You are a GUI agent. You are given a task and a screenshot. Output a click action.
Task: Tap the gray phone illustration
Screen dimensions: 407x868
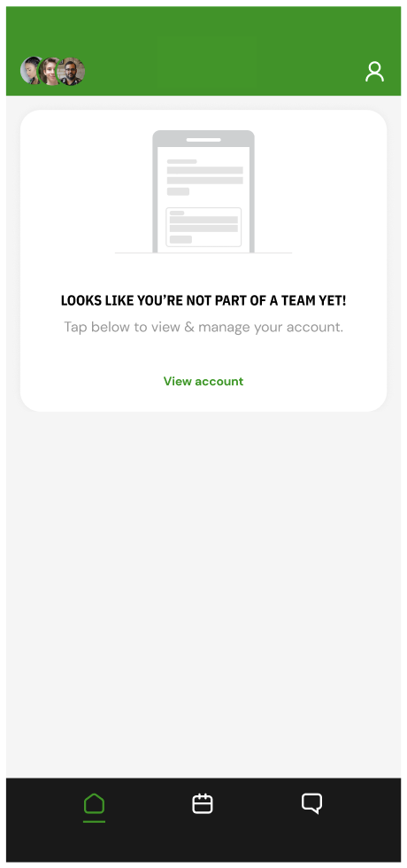click(x=203, y=191)
